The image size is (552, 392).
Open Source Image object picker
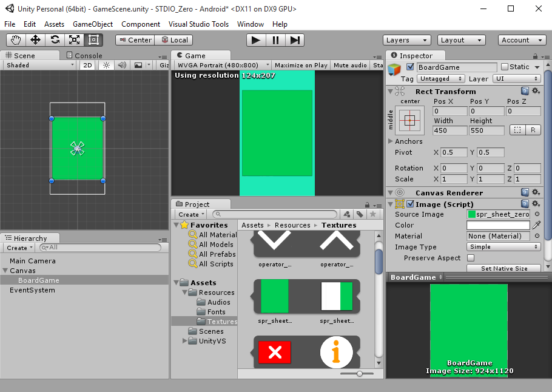pos(537,214)
